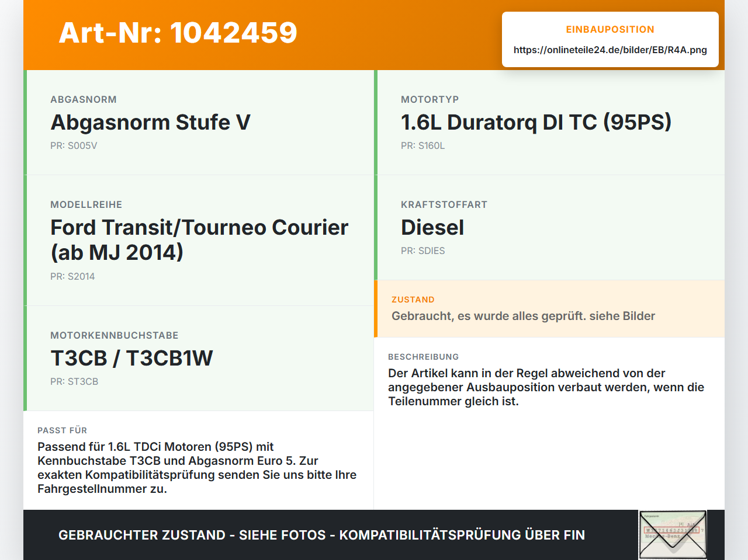
Task: Click the PR: S160L code text
Action: point(423,145)
